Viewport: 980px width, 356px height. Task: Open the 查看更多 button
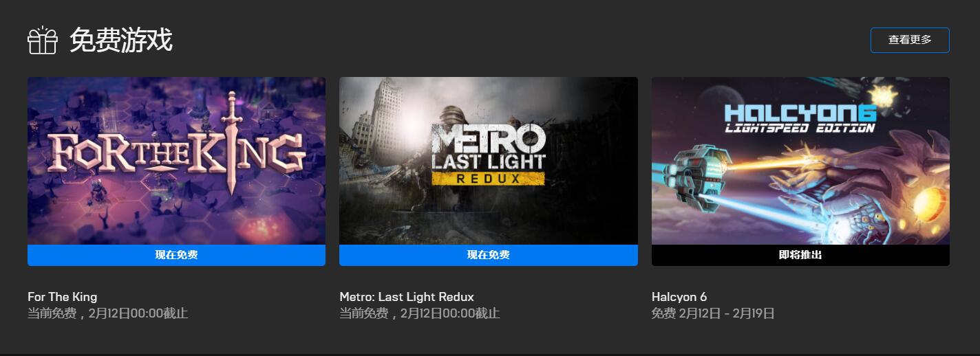click(910, 40)
